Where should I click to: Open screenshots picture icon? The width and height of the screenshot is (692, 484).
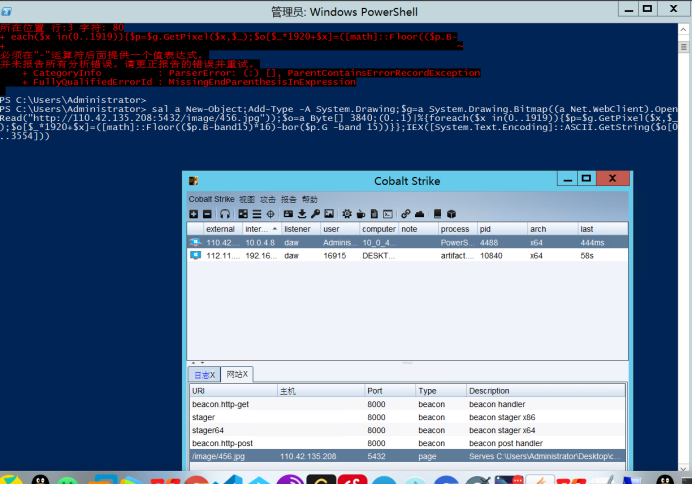pyautogui.click(x=329, y=214)
